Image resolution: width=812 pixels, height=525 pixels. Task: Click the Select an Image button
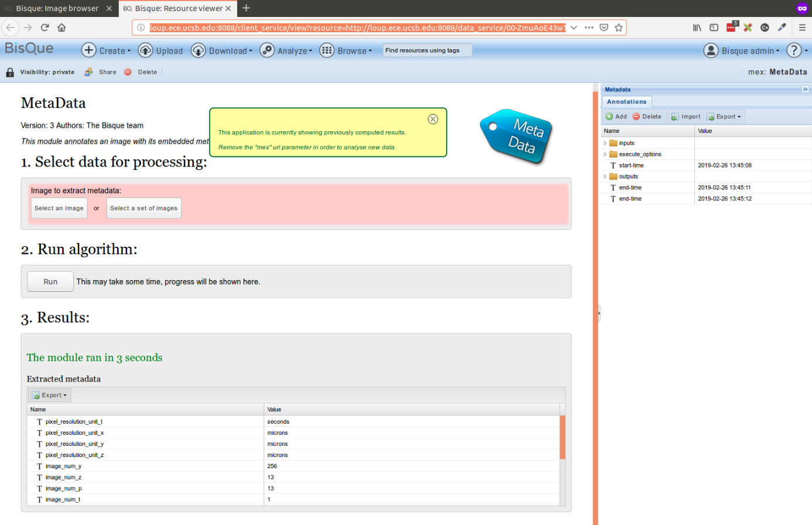(x=59, y=208)
